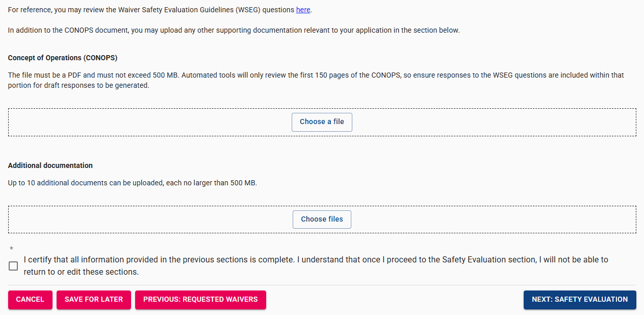Click the 'Up to 10 additional documents' note
Viewport: 644px width, 315px height.
[x=133, y=183]
